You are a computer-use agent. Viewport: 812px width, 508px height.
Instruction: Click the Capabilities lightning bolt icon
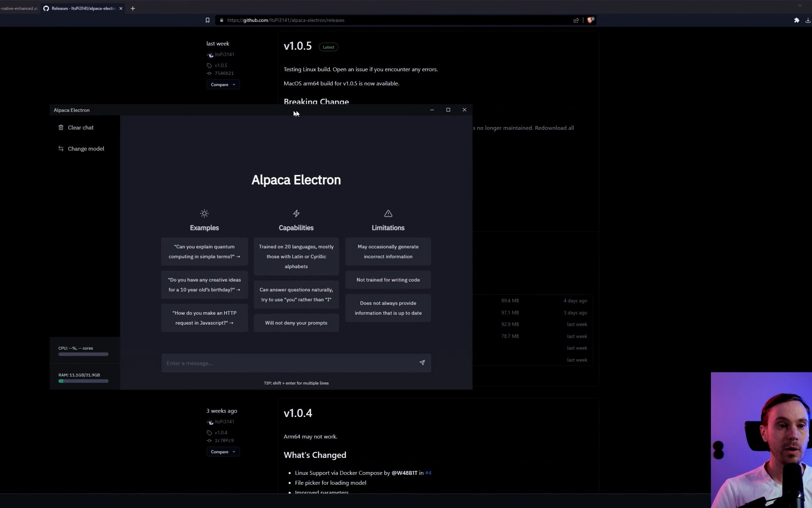[296, 213]
